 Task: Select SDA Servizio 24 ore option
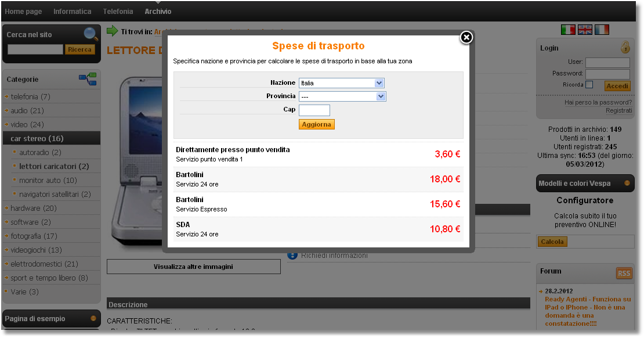(319, 229)
